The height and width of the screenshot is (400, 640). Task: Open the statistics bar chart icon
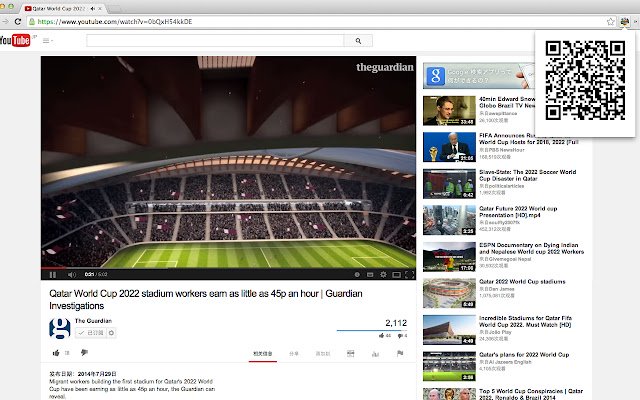pos(376,354)
